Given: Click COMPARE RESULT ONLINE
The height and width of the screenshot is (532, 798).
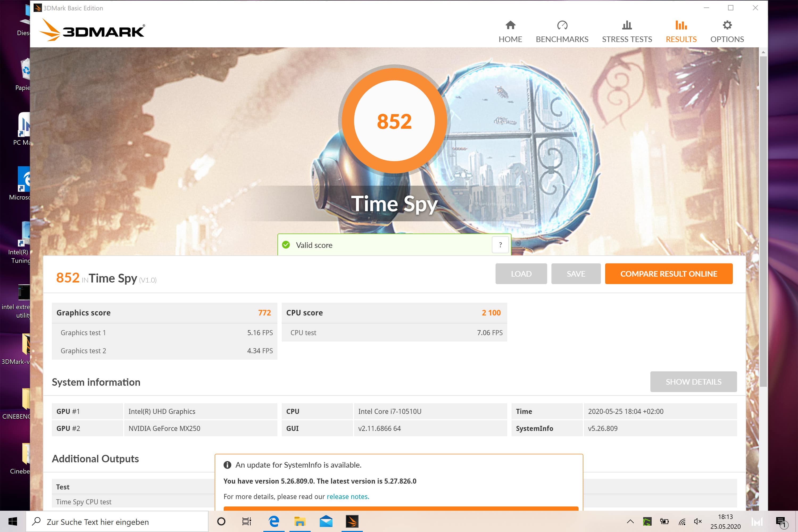Looking at the screenshot, I should point(668,273).
